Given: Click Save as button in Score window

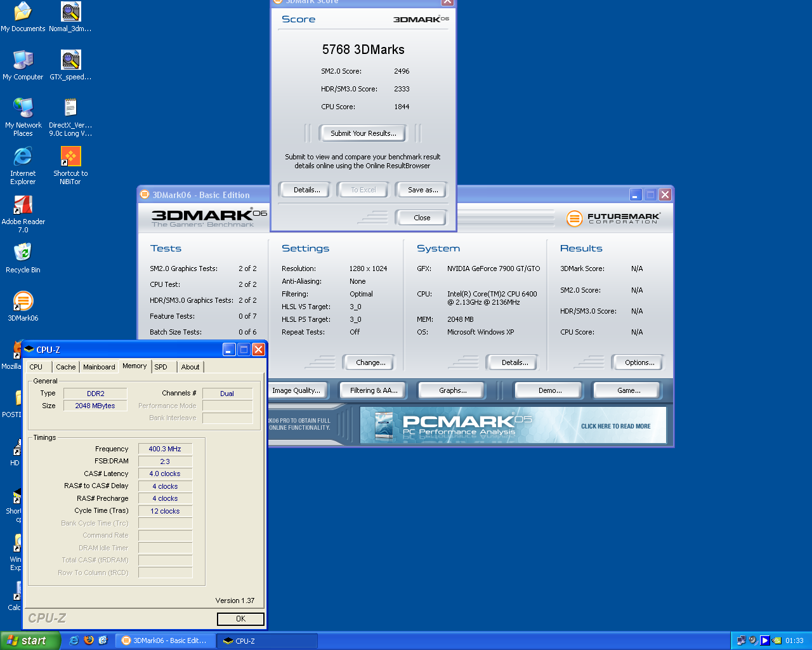Looking at the screenshot, I should click(422, 190).
